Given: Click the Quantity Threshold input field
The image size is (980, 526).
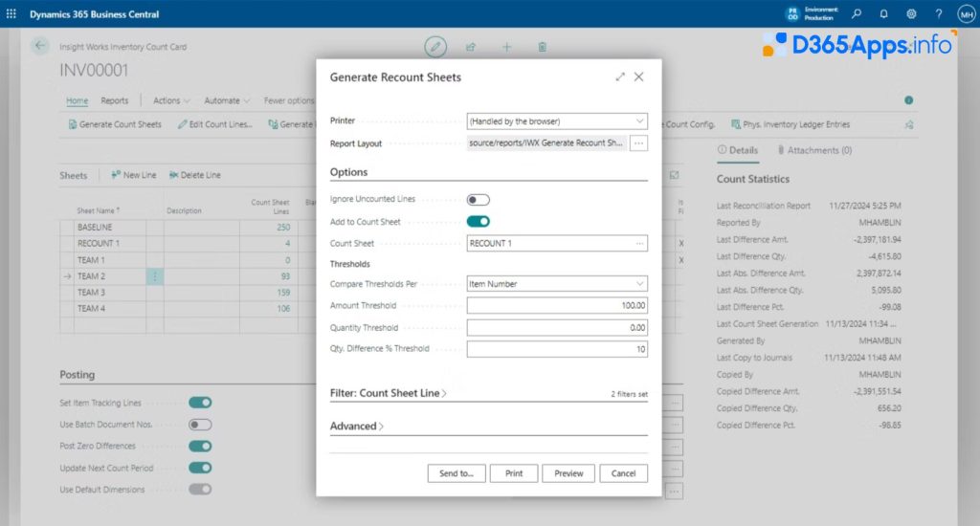Looking at the screenshot, I should point(557,327).
